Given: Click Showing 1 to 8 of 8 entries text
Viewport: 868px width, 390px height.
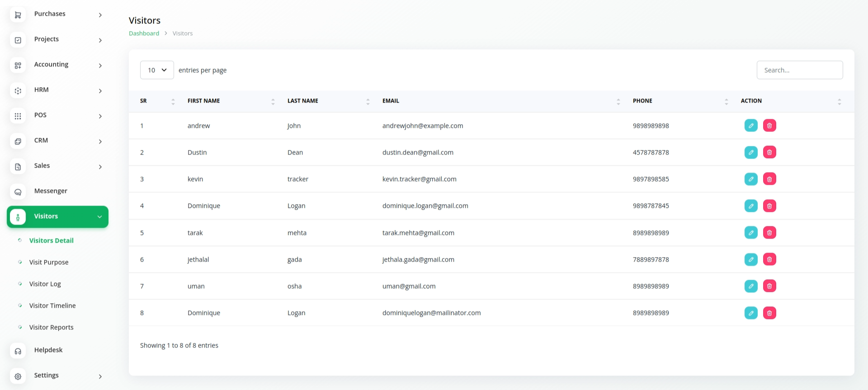Looking at the screenshot, I should 179,345.
